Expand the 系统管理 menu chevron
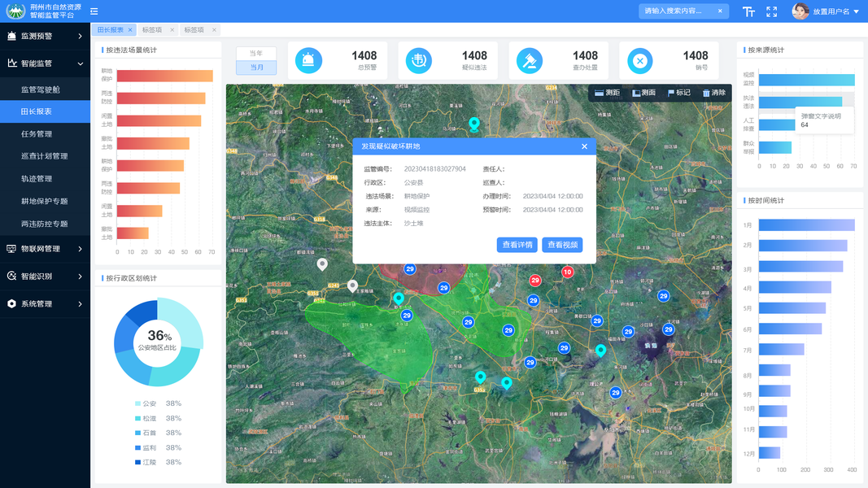Screen dimensions: 868x488 (x=81, y=303)
